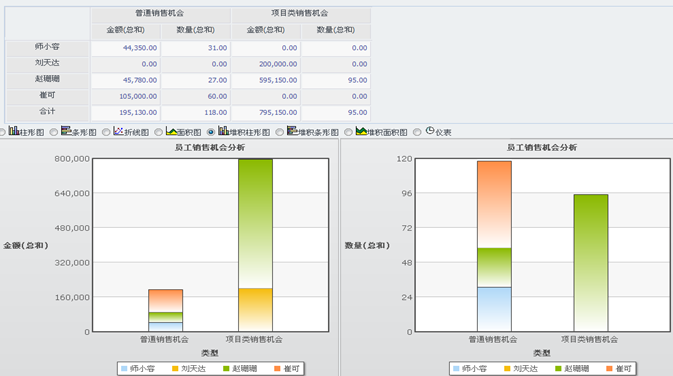Screen dimensions: 673x376
Task: Click the 堆积柱形图 stacked column icon
Action: (x=224, y=130)
